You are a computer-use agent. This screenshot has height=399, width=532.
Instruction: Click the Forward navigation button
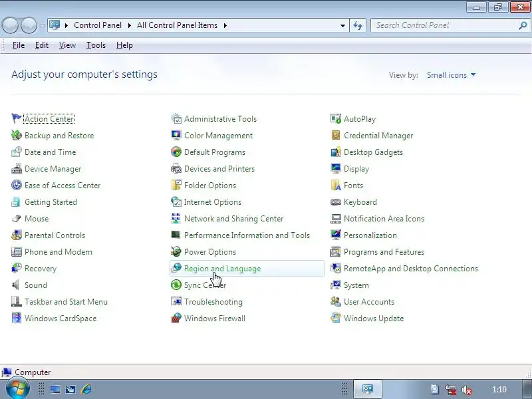coord(29,25)
